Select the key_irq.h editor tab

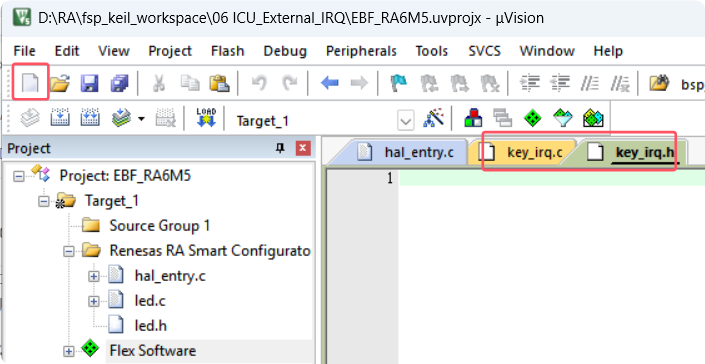(x=634, y=152)
